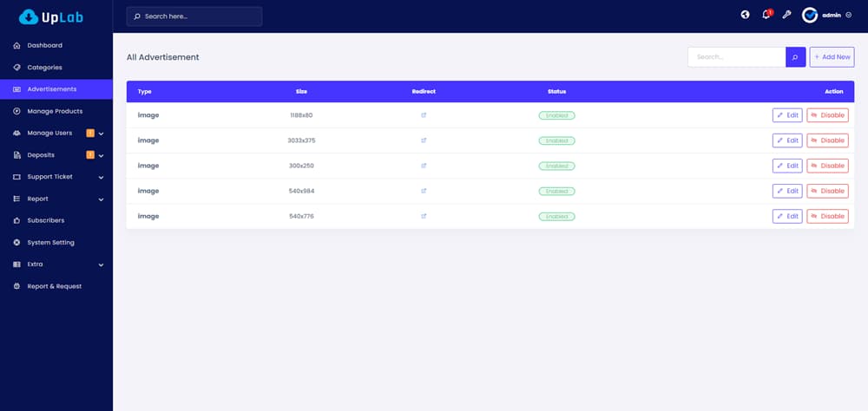Open System Setting from sidebar
Screen dimensions: 868x411
pyautogui.click(x=56, y=242)
